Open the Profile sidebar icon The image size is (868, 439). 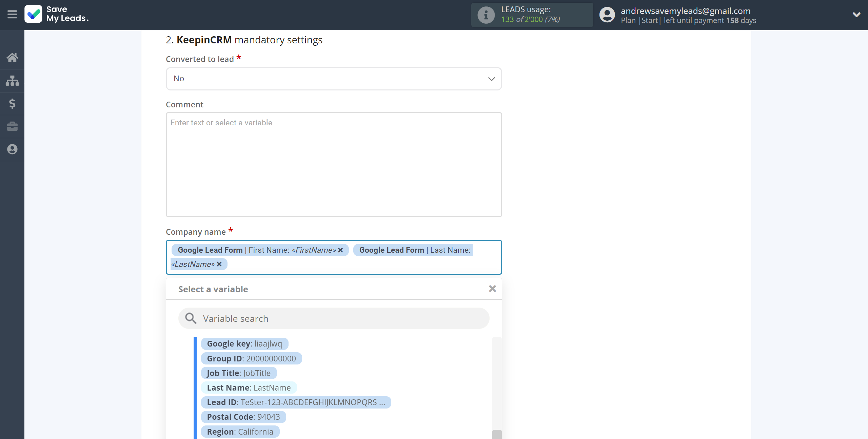pyautogui.click(x=12, y=149)
